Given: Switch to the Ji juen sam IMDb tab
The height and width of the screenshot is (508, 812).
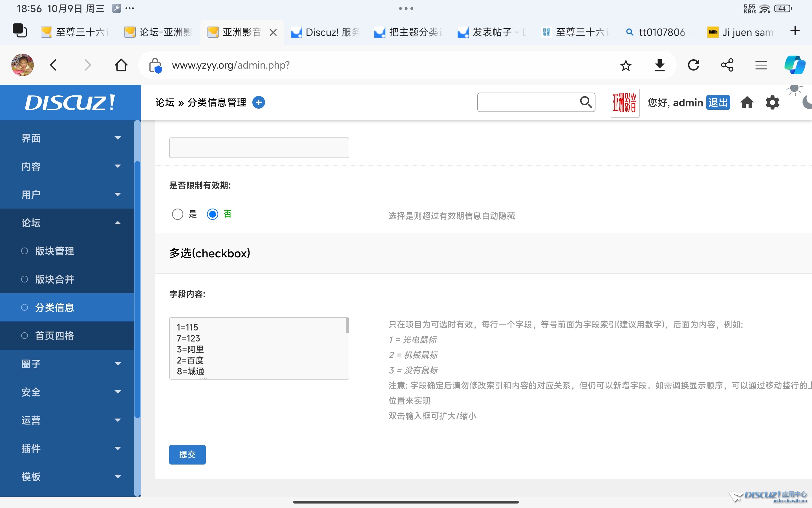Looking at the screenshot, I should click(x=741, y=32).
